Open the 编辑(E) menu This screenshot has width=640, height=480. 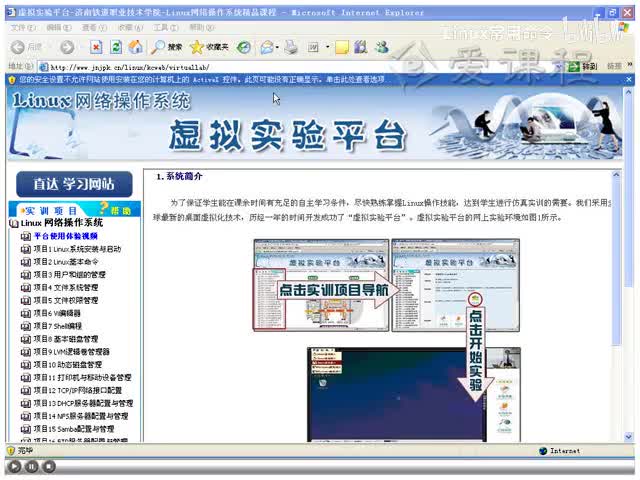pos(59,27)
